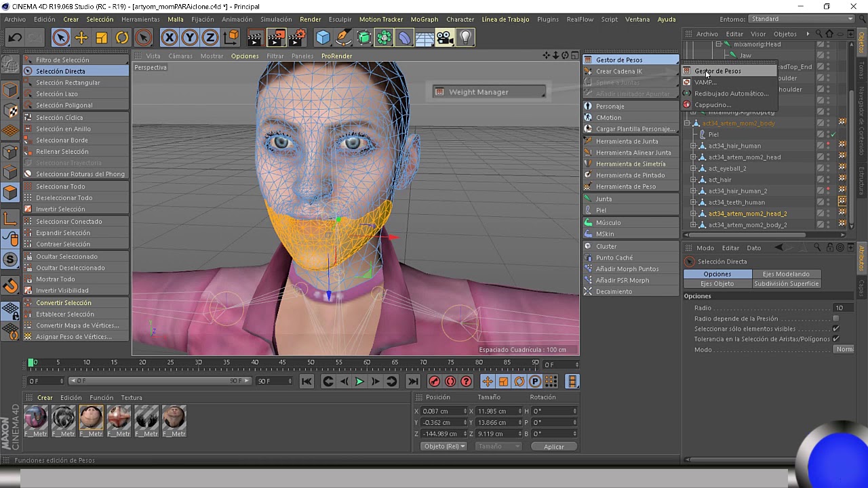Click the green MoGraph cloner icon
The image size is (868, 488).
(x=384, y=38)
